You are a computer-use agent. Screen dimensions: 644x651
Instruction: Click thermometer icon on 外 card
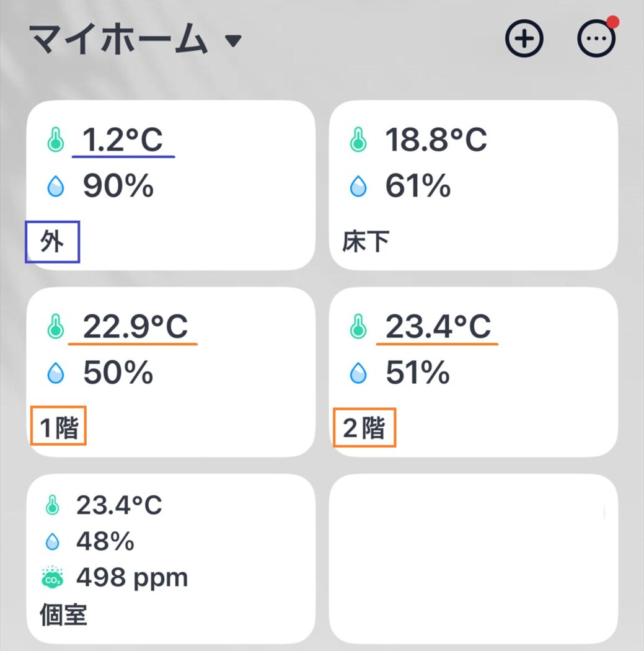pyautogui.click(x=56, y=140)
